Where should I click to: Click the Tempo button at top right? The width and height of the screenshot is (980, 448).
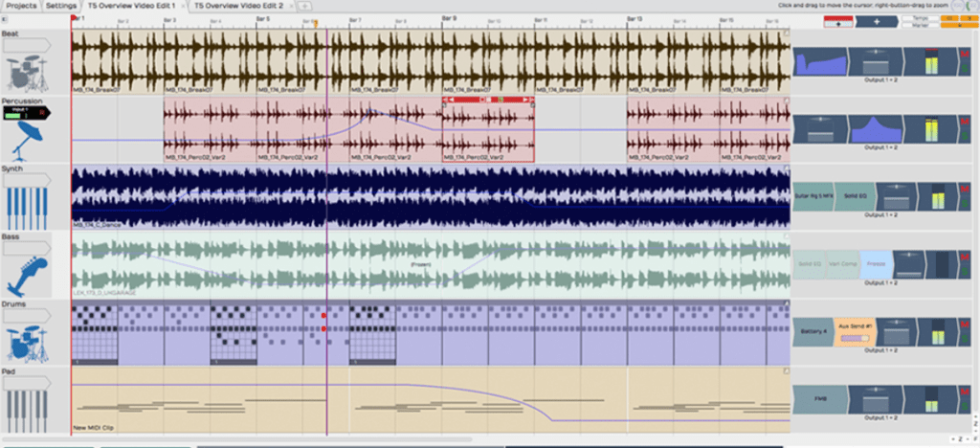(x=919, y=18)
